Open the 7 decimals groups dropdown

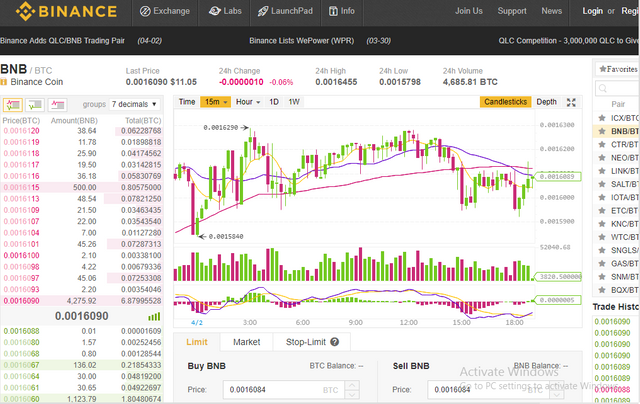[134, 104]
